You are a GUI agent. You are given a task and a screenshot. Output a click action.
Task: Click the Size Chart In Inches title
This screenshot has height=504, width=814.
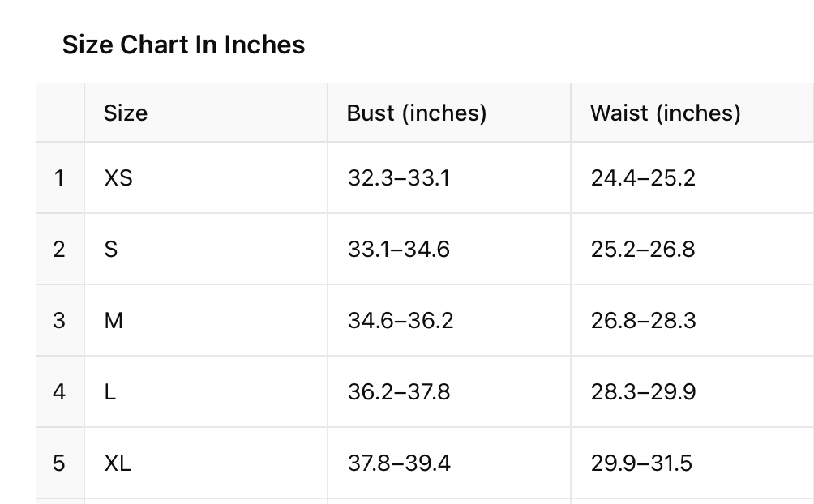pos(183,45)
